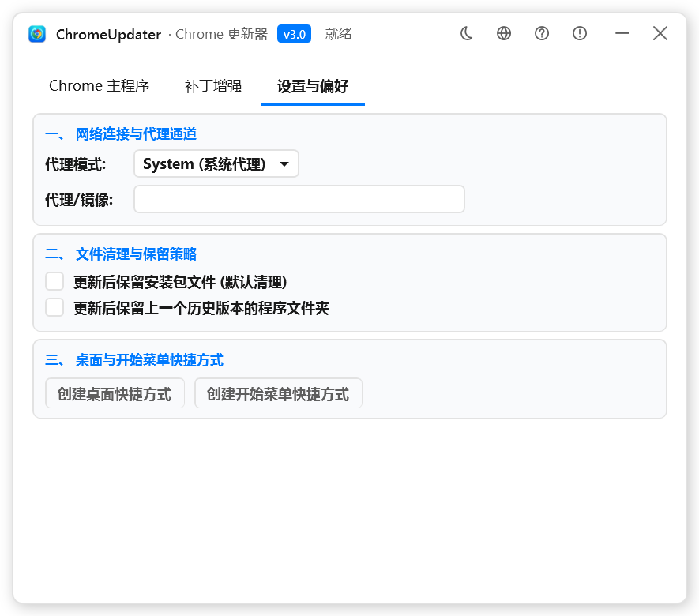Open help via the question mark icon
The height and width of the screenshot is (616, 699).
click(542, 33)
